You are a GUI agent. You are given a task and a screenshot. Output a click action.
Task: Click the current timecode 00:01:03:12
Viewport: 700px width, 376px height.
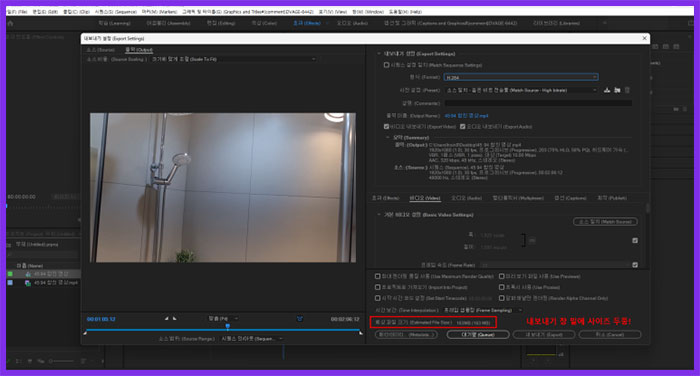pyautogui.click(x=101, y=319)
